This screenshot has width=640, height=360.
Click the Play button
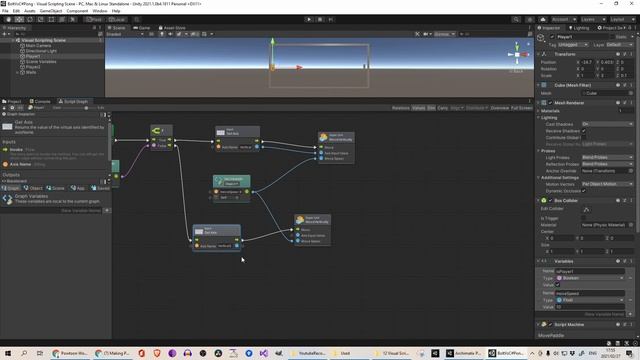(x=309, y=19)
